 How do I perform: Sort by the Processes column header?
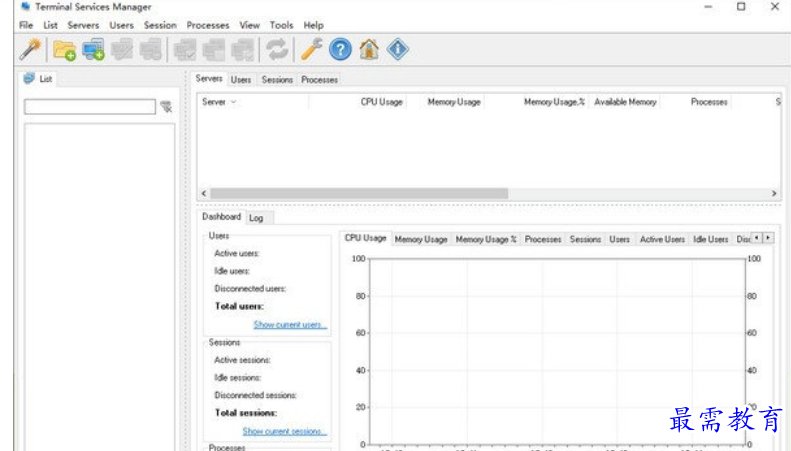pos(696,102)
